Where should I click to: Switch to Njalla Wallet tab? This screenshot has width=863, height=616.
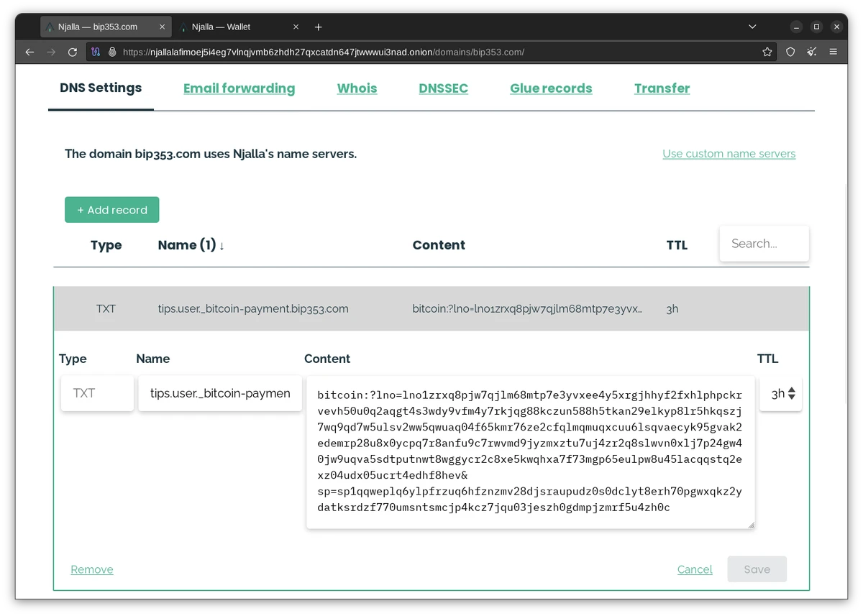pyautogui.click(x=230, y=27)
